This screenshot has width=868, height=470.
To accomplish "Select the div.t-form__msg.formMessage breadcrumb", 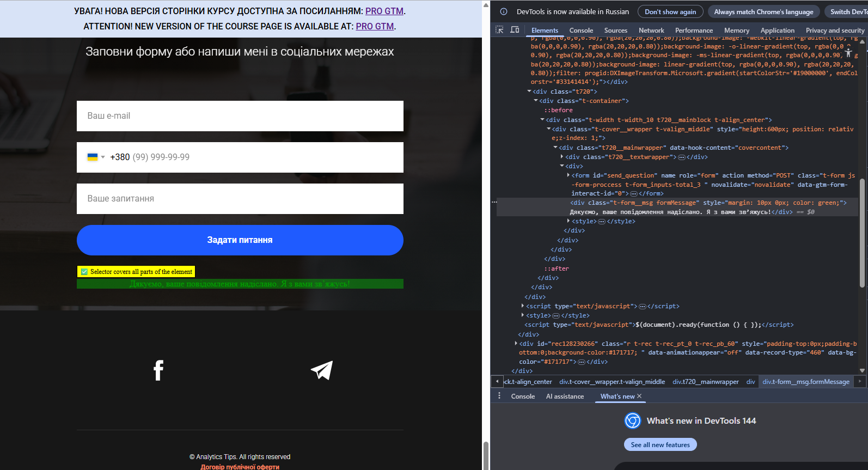I will [x=805, y=382].
